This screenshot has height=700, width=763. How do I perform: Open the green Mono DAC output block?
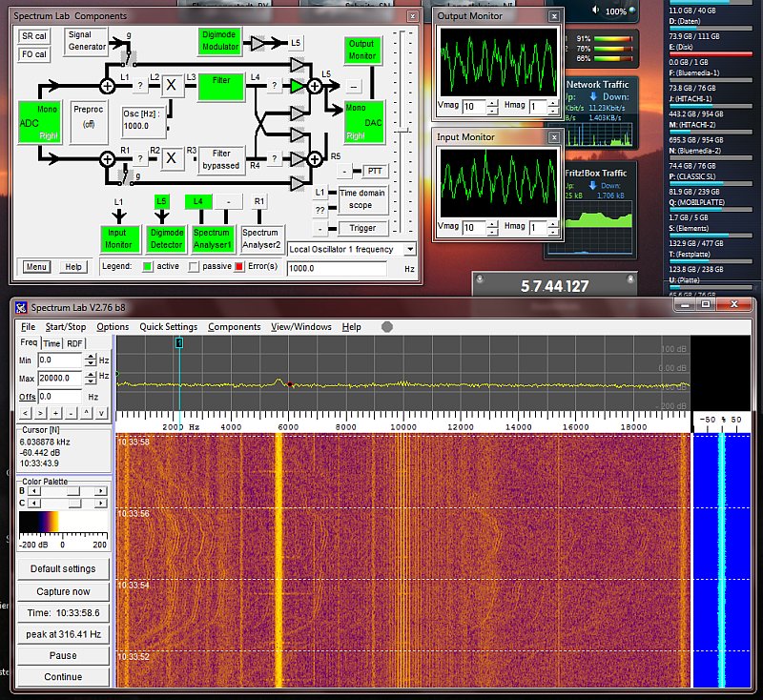click(x=362, y=122)
